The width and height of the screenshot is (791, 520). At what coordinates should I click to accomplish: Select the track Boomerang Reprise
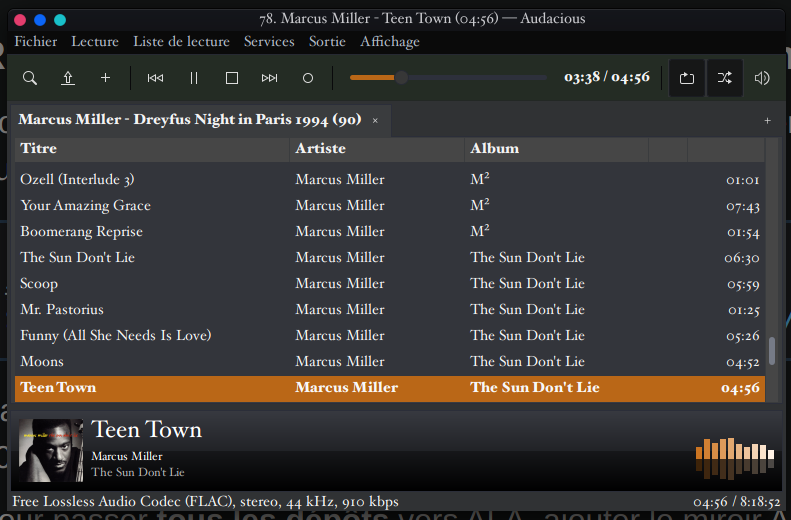pos(81,232)
